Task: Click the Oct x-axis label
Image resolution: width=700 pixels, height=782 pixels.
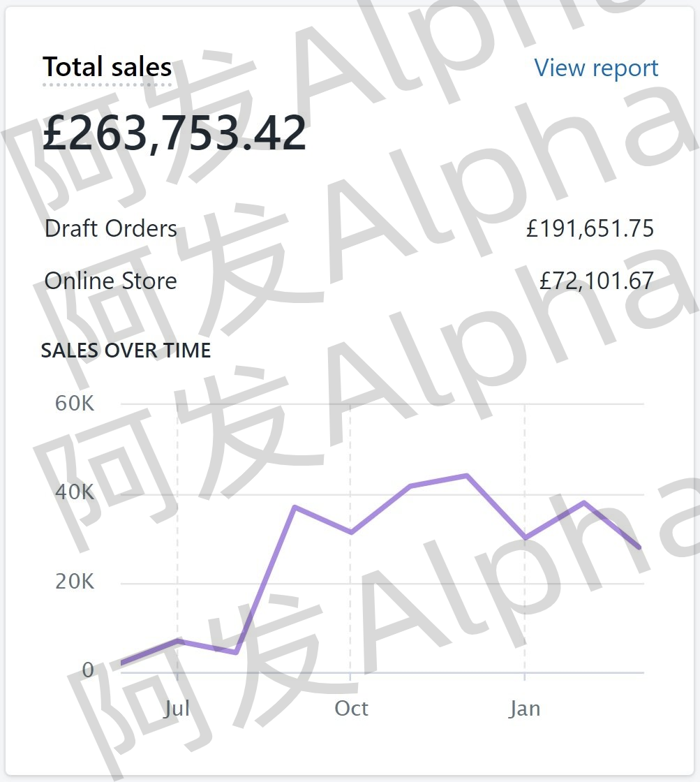Action: [351, 709]
